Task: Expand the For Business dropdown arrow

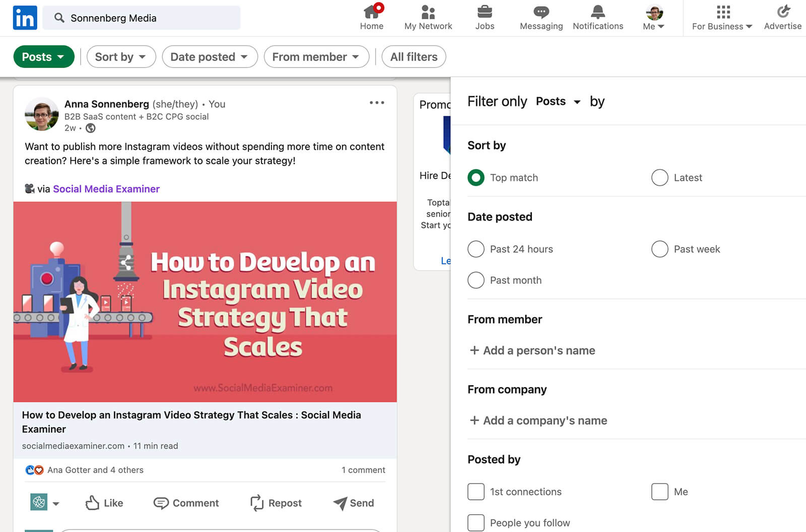Action: (749, 27)
